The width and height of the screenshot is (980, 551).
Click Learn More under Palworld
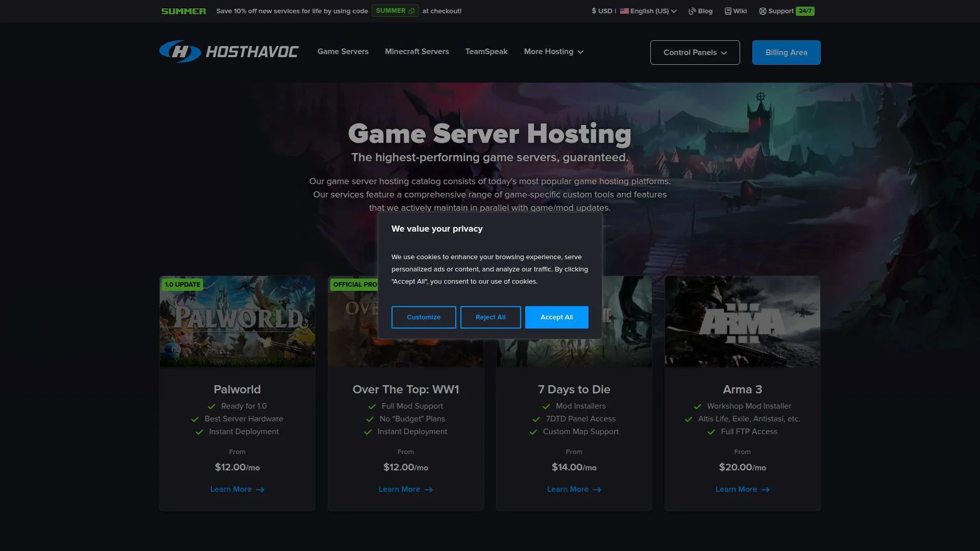[x=237, y=489]
